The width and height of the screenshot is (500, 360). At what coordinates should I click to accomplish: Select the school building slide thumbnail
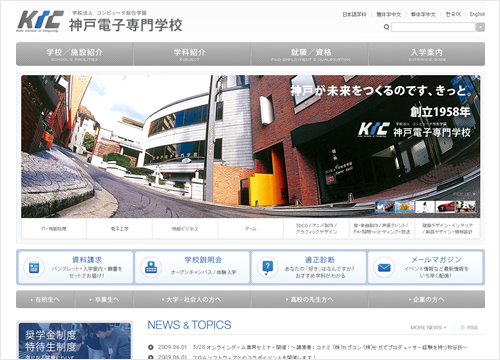tap(384, 207)
